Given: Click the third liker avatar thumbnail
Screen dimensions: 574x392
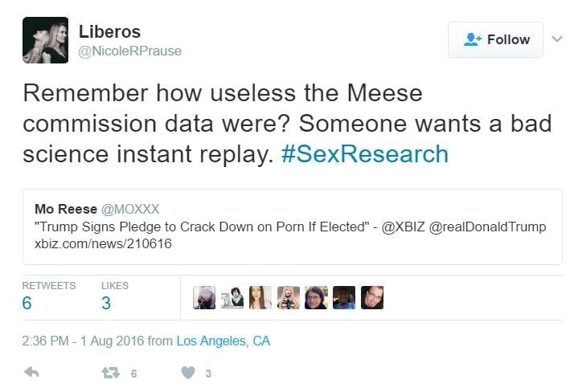Looking at the screenshot, I should [260, 297].
